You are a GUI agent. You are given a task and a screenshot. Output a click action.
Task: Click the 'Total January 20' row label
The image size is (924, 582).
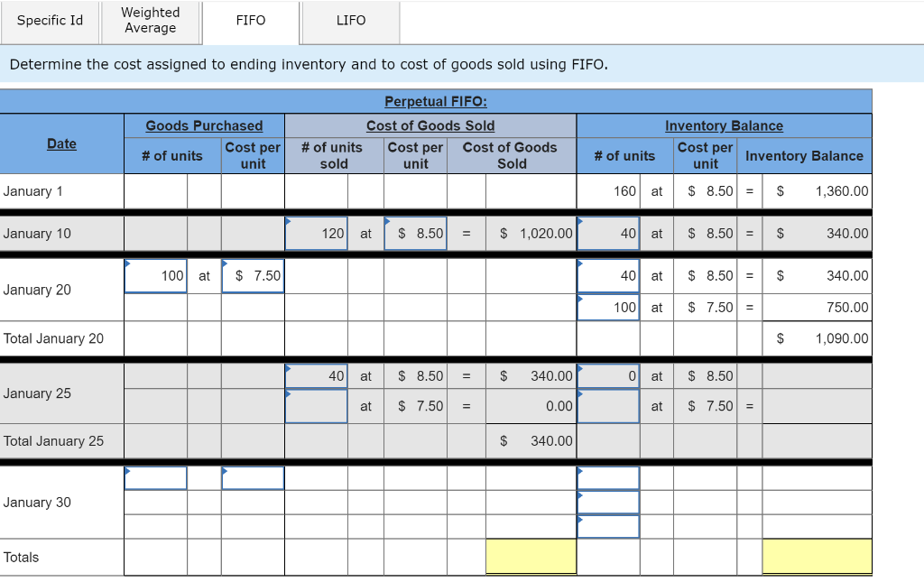click(x=53, y=338)
